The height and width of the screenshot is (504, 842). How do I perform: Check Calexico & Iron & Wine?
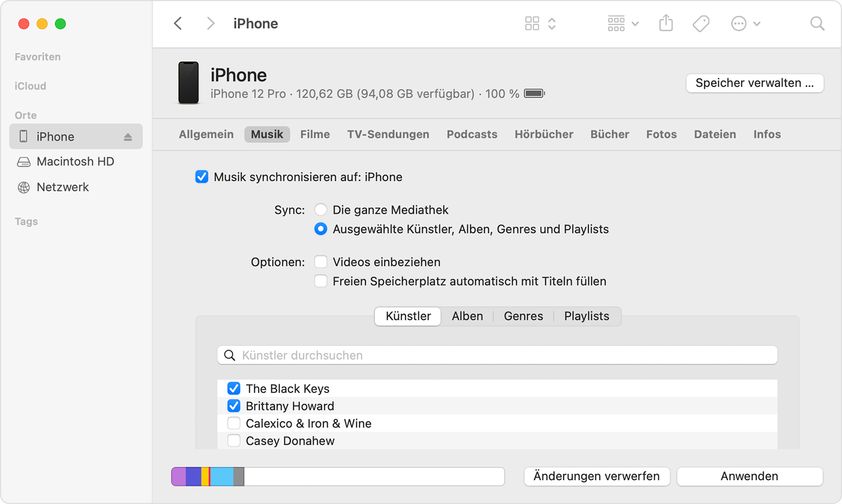234,423
